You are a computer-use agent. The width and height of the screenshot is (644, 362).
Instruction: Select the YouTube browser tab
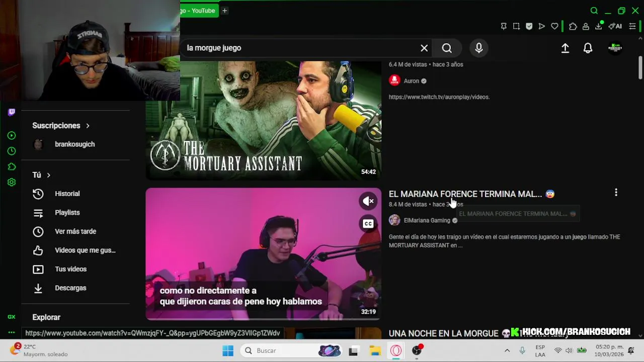tap(199, 11)
